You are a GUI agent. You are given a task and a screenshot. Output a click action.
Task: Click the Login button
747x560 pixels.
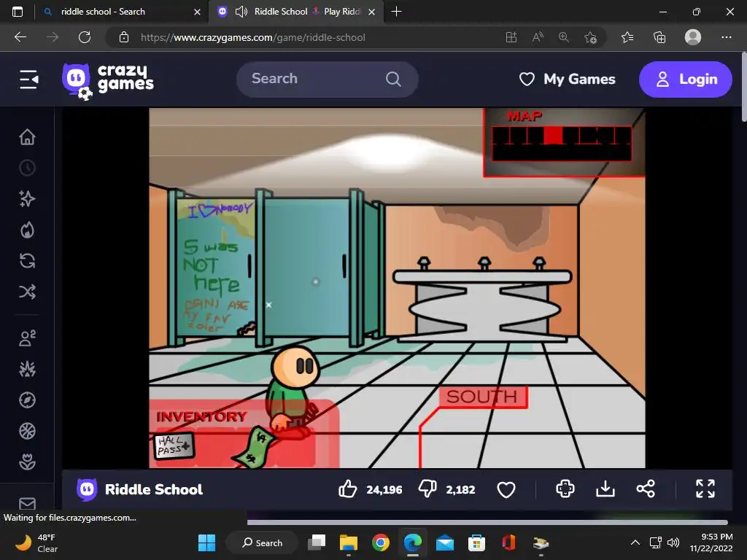point(685,79)
